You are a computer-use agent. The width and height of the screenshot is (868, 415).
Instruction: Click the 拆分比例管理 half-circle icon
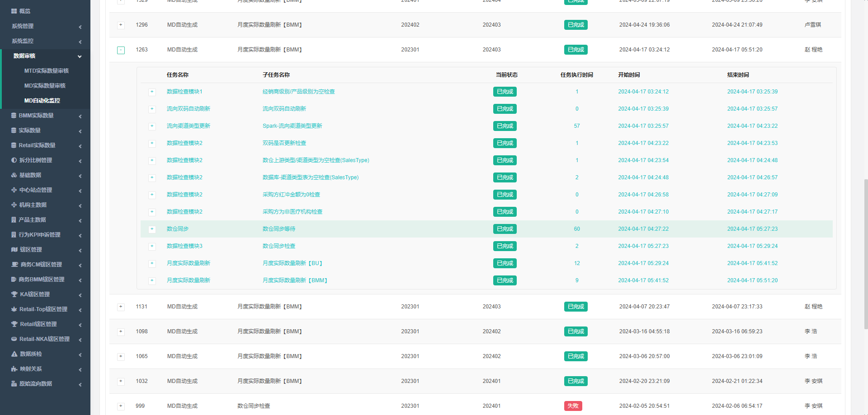(14, 160)
